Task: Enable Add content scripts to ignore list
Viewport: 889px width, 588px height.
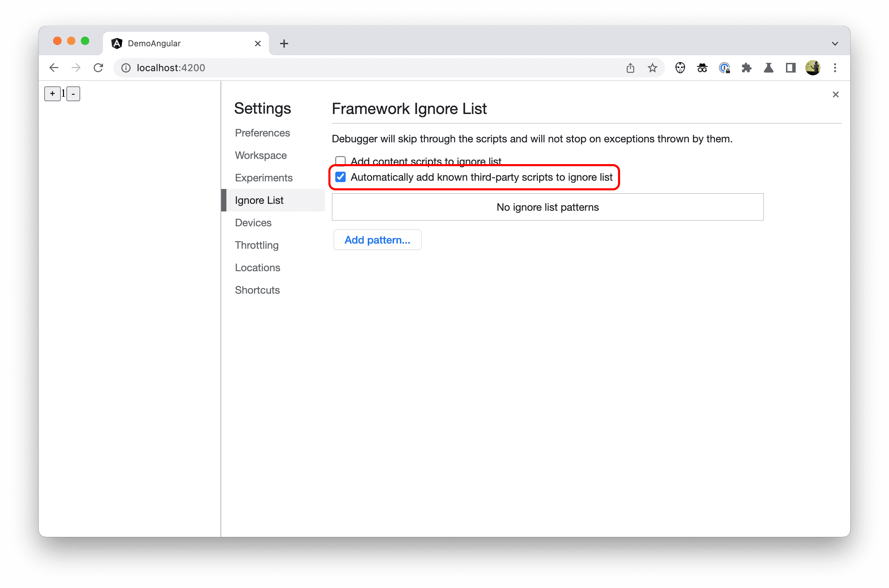Action: 341,160
